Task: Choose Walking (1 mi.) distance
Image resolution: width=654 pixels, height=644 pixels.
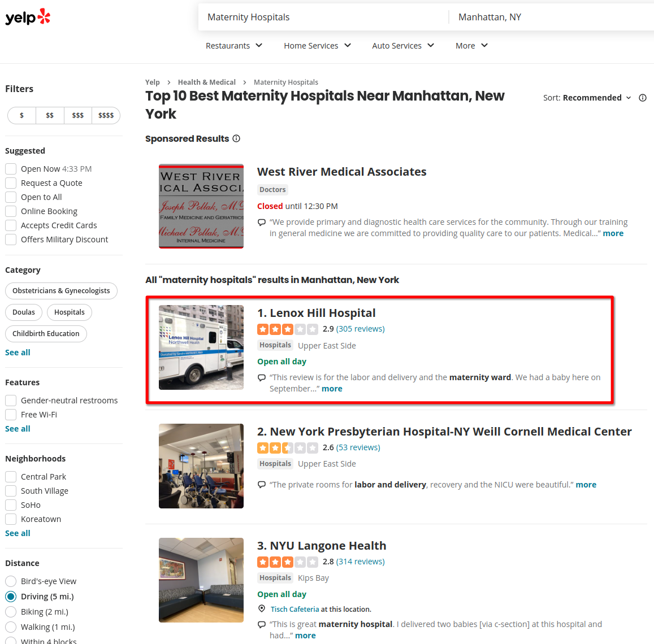Action: pyautogui.click(x=11, y=627)
